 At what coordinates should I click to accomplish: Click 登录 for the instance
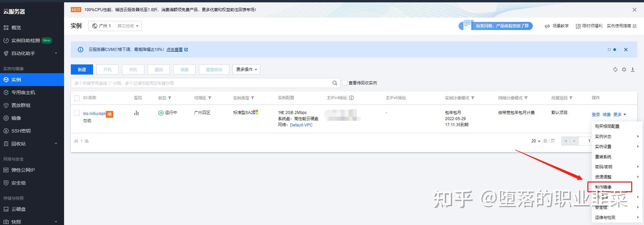tap(596, 115)
